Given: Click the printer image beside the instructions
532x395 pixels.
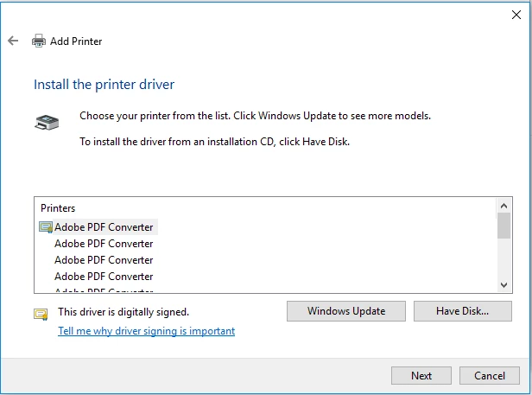Looking at the screenshot, I should point(47,122).
